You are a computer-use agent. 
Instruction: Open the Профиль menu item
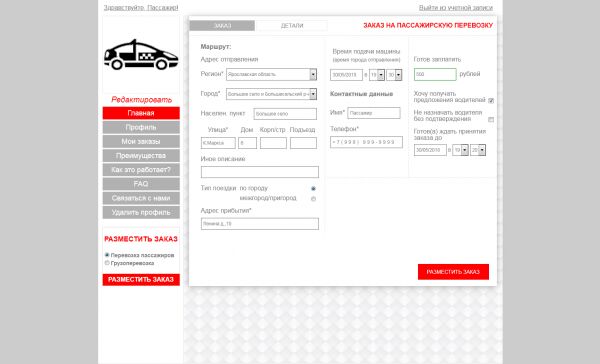pos(141,127)
